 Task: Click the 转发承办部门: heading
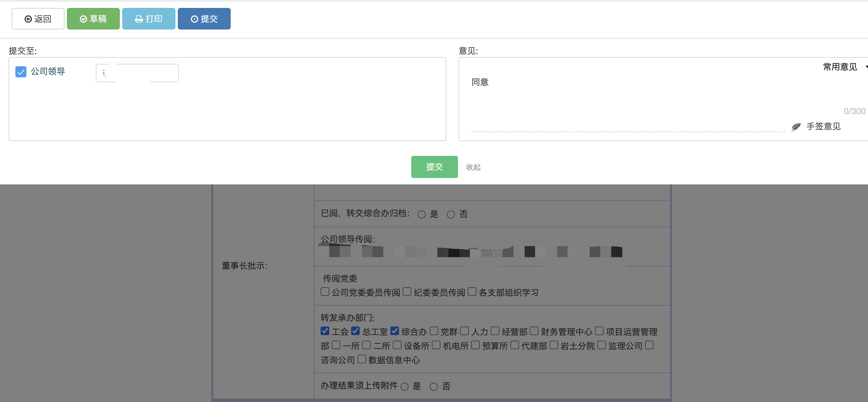pos(347,318)
